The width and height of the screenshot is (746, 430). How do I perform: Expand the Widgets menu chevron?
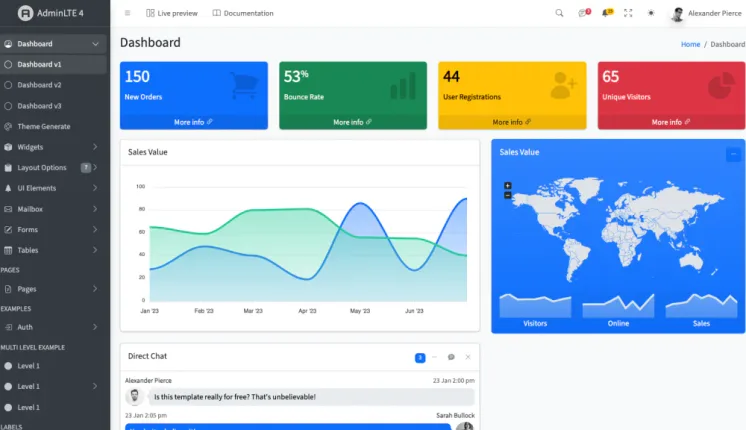95,147
